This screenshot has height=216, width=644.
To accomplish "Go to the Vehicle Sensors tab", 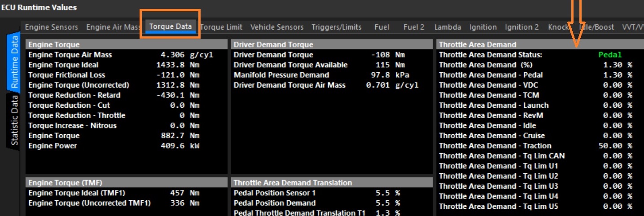I will click(276, 27).
